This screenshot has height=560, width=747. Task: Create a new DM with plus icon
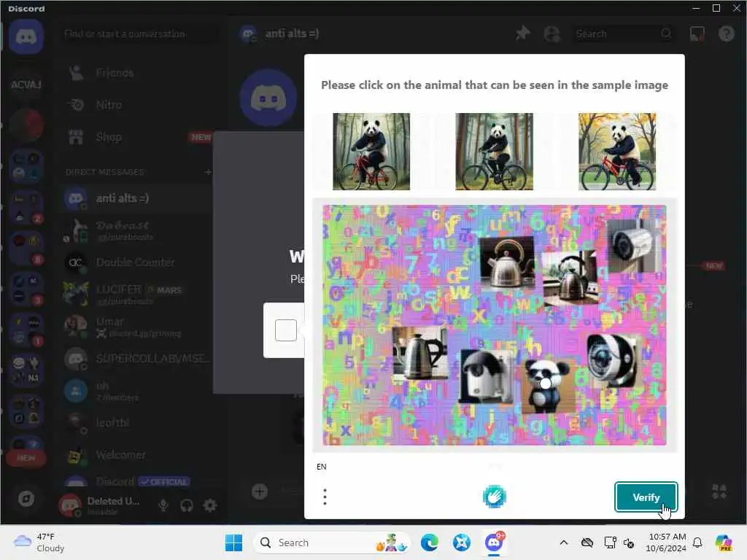click(208, 172)
